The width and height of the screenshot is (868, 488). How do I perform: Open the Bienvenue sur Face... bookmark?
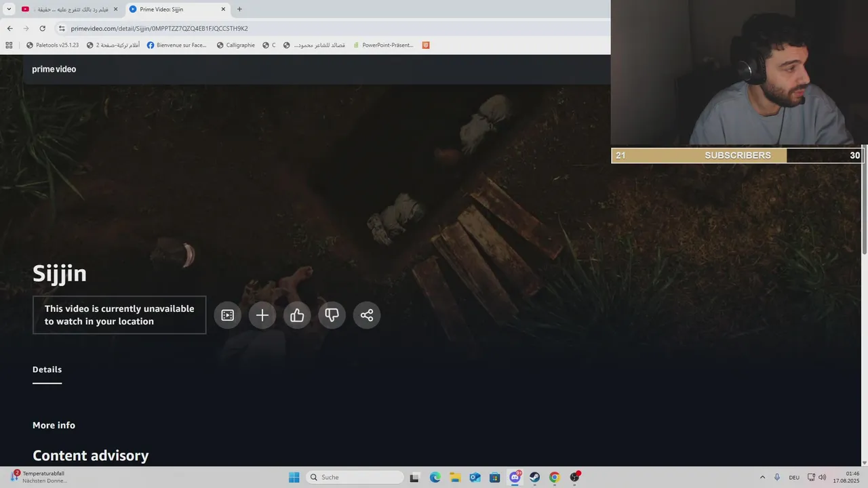pyautogui.click(x=176, y=45)
